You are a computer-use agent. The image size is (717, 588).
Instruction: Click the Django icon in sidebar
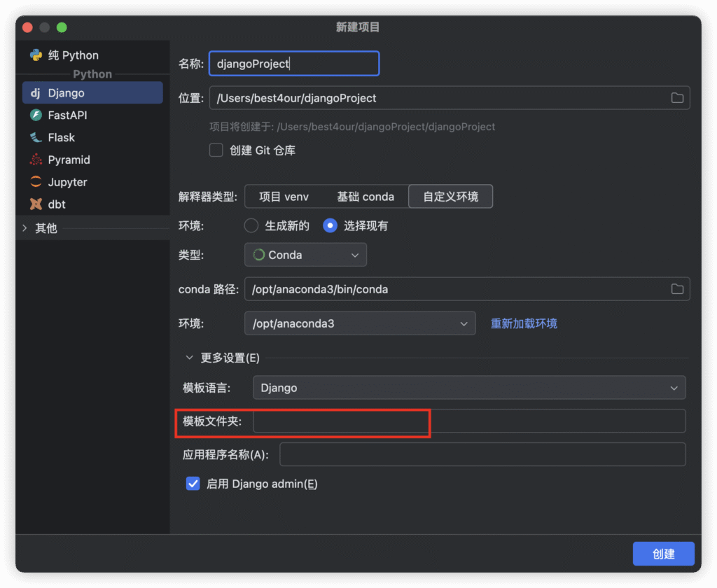click(36, 93)
